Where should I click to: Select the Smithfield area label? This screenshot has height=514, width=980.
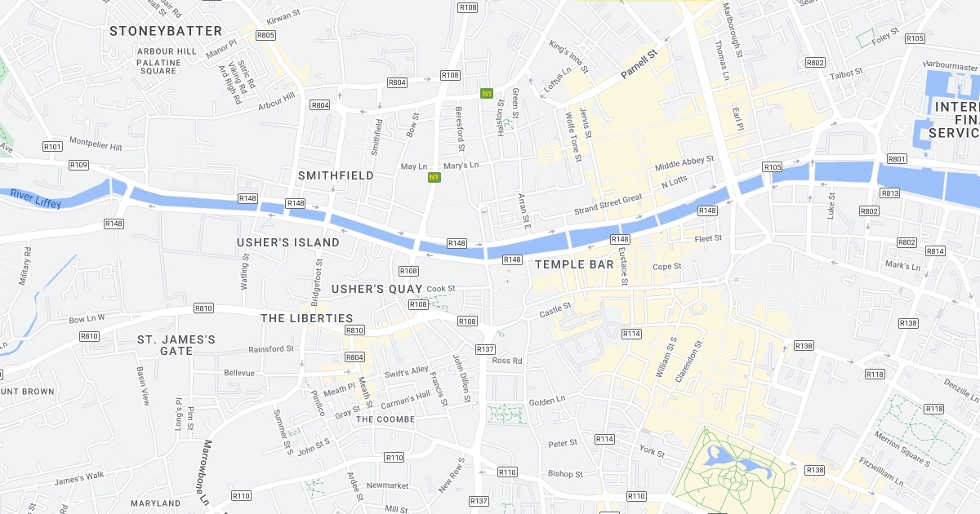(x=336, y=175)
